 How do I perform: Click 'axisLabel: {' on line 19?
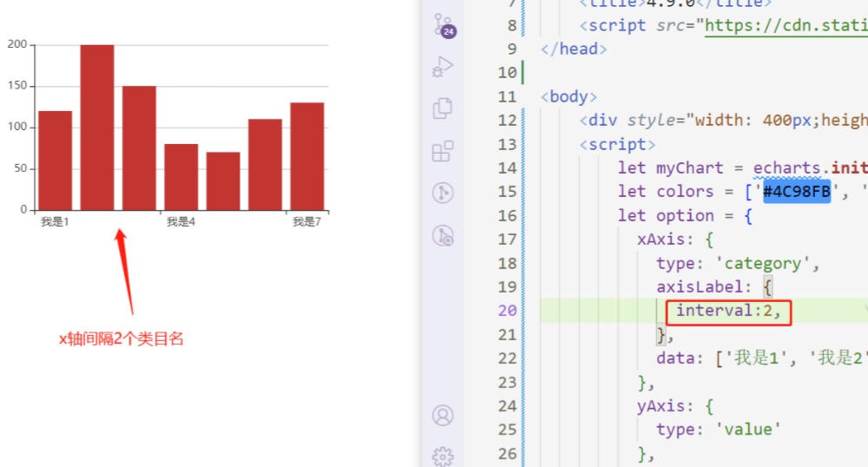714,287
